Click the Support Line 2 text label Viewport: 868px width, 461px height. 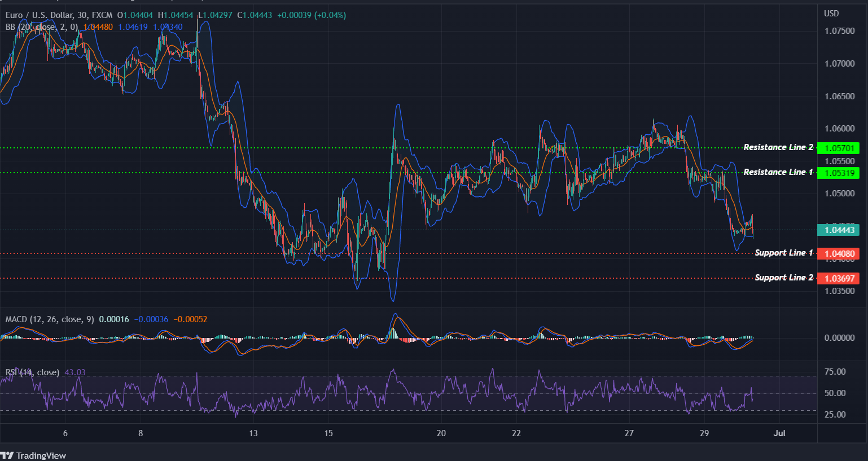pyautogui.click(x=783, y=278)
